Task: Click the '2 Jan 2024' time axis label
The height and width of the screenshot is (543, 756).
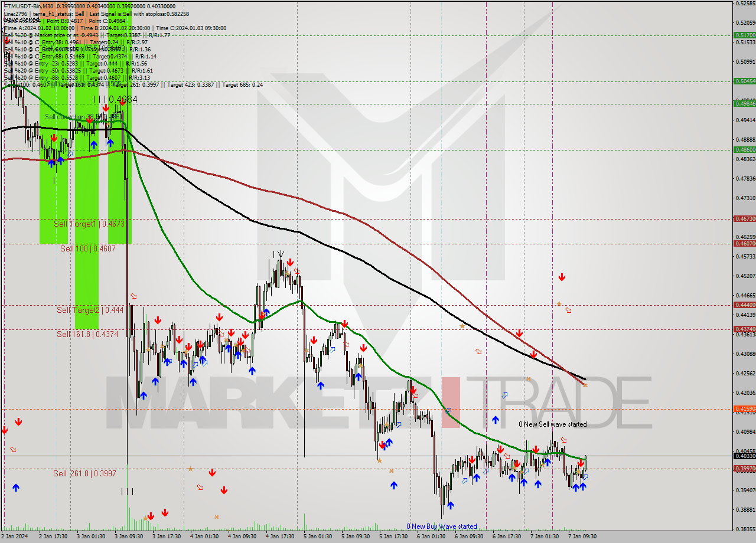Action: tap(14, 537)
